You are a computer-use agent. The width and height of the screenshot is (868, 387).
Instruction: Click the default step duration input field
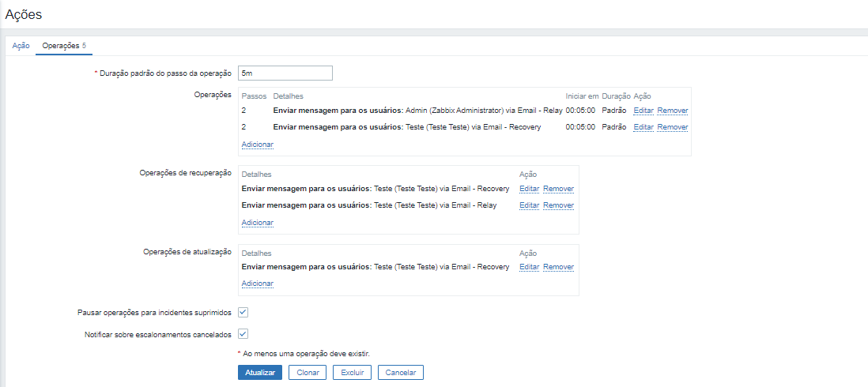pos(285,73)
